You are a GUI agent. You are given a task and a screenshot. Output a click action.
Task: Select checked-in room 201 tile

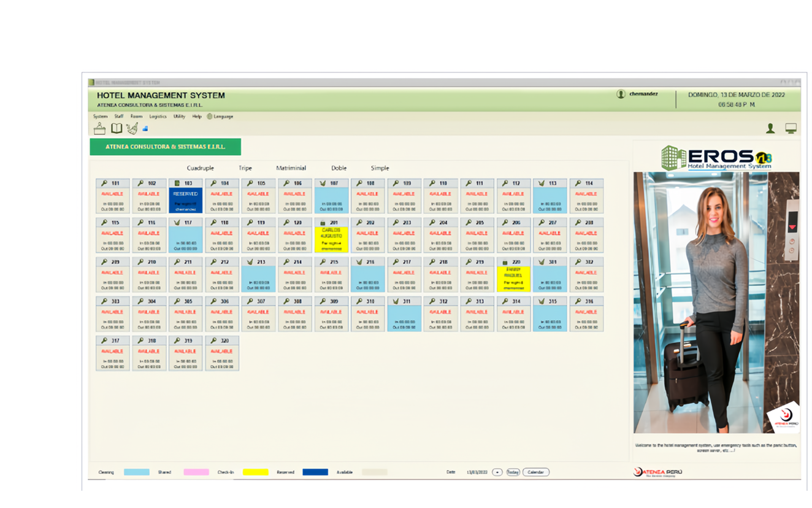[331, 235]
